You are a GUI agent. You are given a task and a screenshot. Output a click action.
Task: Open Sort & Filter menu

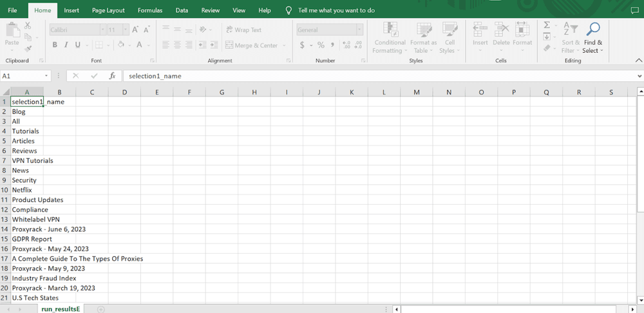coord(571,38)
